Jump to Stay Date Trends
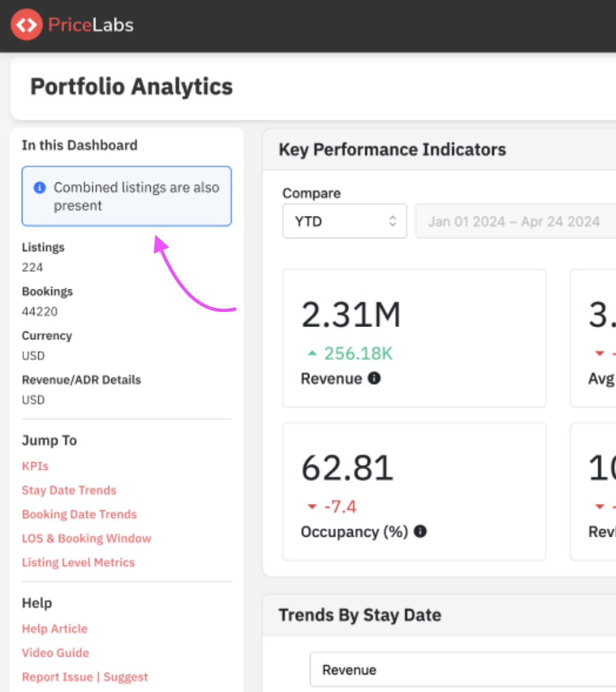The image size is (616, 692). [70, 490]
